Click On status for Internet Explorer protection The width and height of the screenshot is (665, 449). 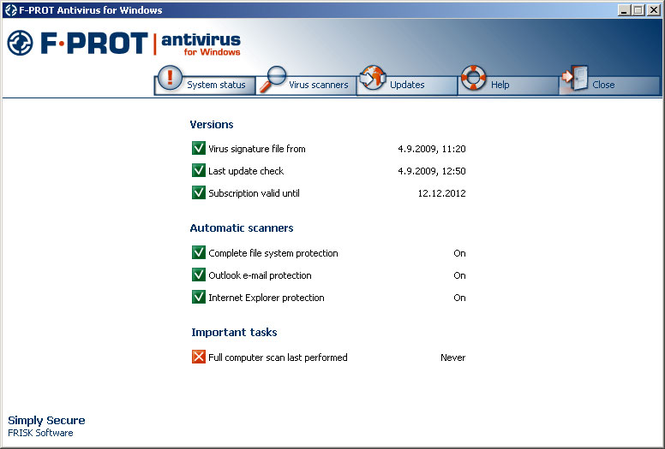(460, 298)
